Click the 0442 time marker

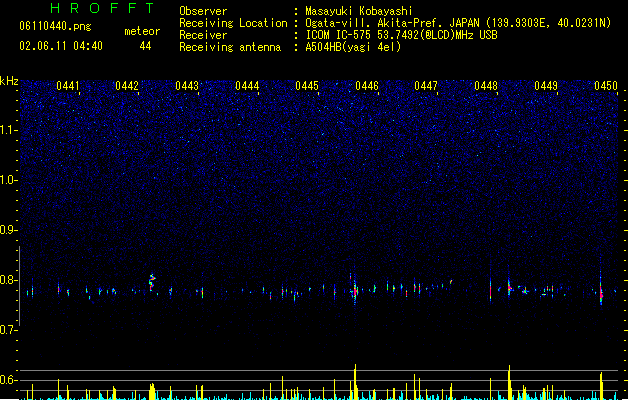[x=127, y=86]
